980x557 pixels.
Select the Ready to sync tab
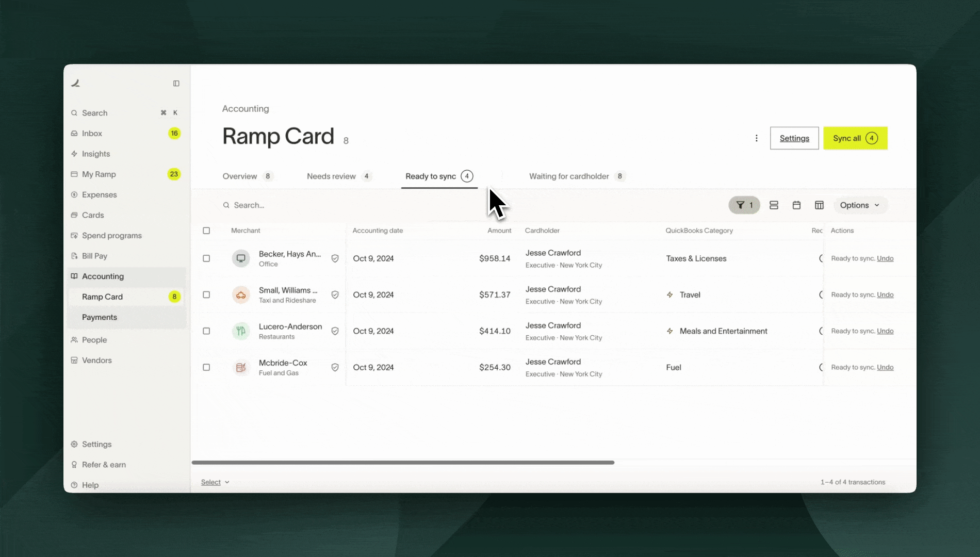[x=439, y=176]
